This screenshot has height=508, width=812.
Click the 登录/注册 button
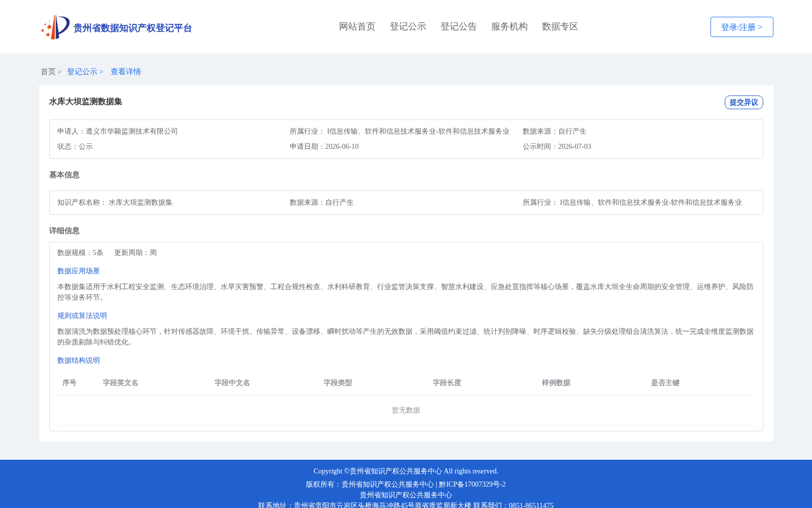[x=741, y=27]
